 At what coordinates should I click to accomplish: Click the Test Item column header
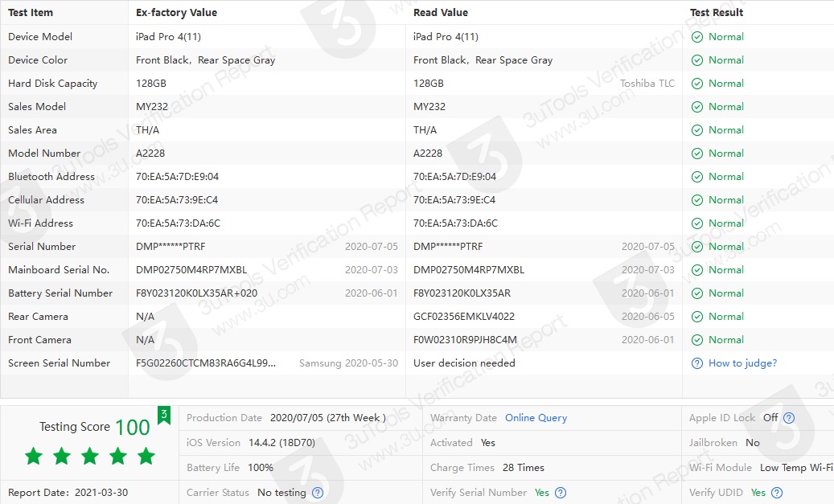click(x=31, y=12)
